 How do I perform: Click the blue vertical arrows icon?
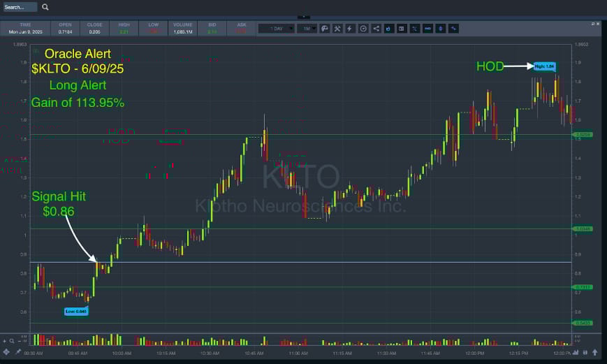coord(441,29)
